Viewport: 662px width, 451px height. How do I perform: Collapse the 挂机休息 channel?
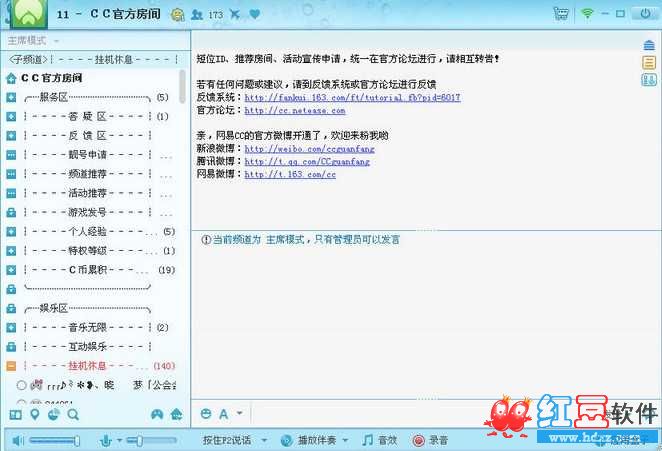[x=11, y=366]
